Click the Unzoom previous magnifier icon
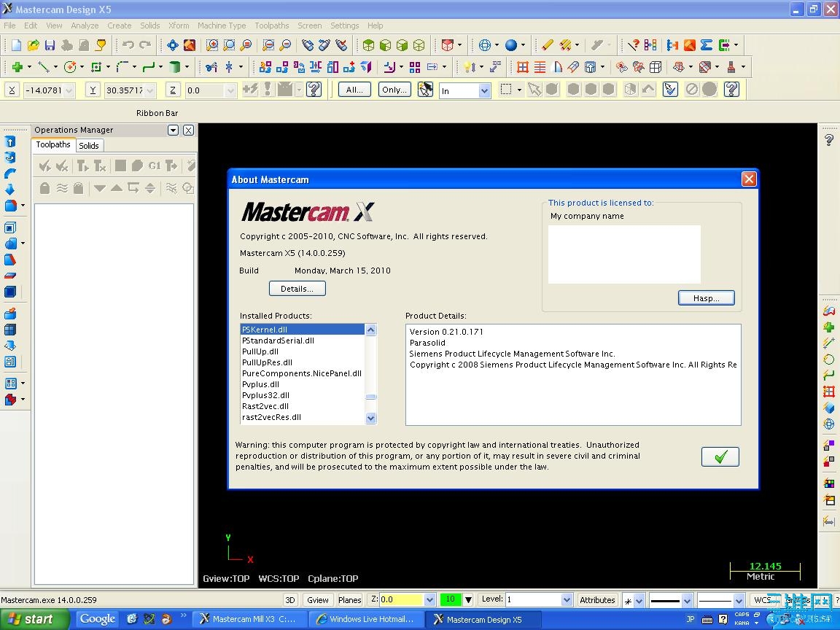This screenshot has width=840, height=630. [268, 45]
